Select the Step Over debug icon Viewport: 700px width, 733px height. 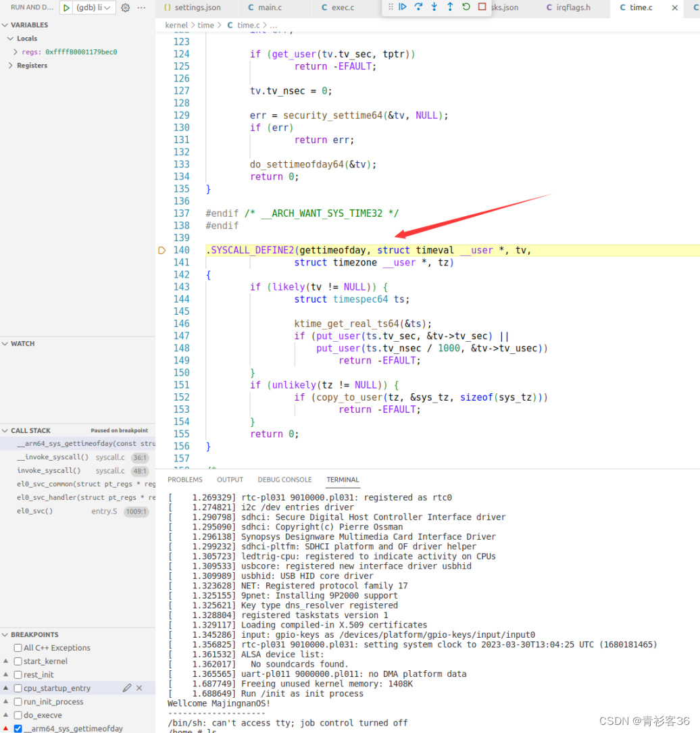coord(418,7)
